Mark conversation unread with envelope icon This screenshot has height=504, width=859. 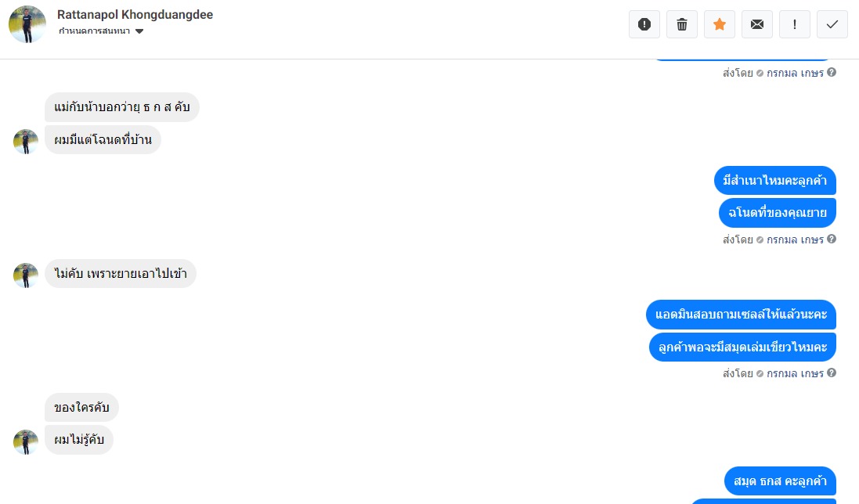pyautogui.click(x=757, y=24)
